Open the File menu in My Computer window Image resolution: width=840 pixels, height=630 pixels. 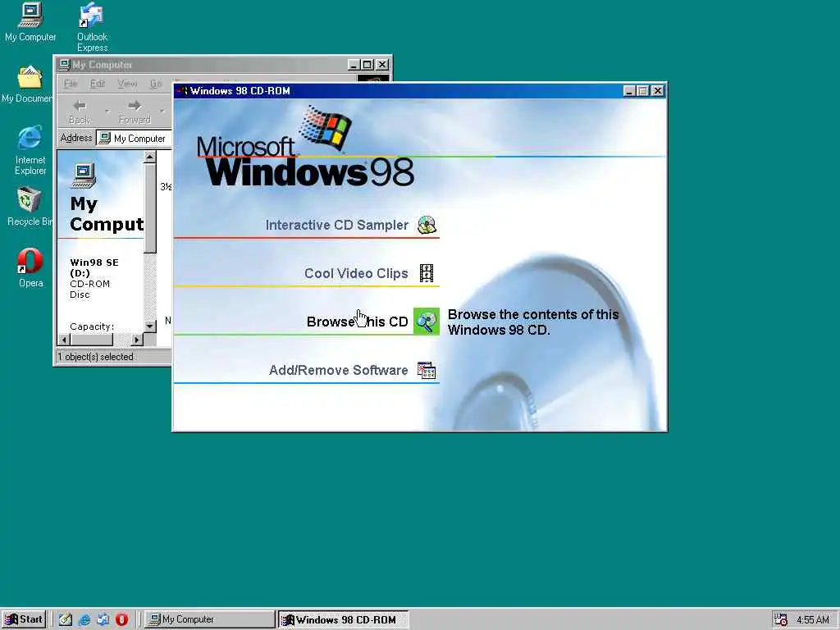(x=71, y=84)
